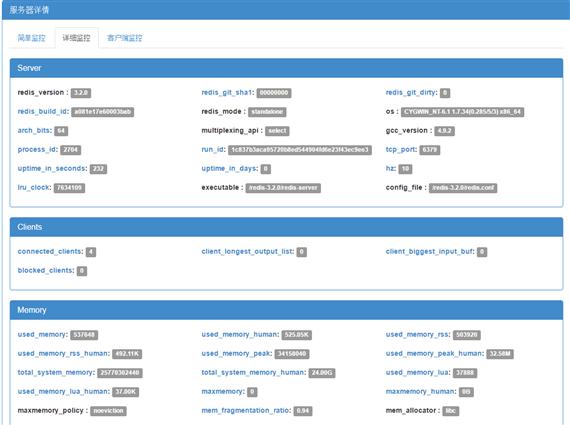The height and width of the screenshot is (425, 570).
Task: Click the used_memory_peak link
Action: click(x=237, y=353)
